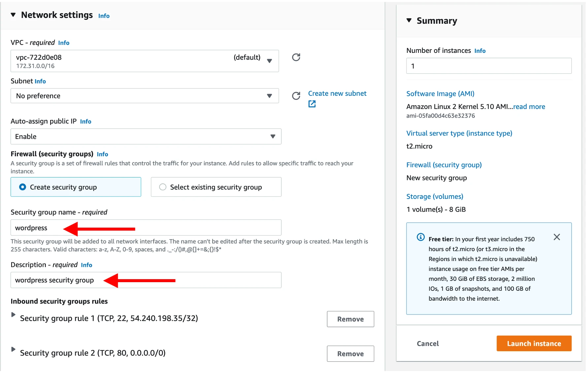Viewport: 588px width, 374px height.
Task: Open the read more AMI link
Action: point(529,107)
